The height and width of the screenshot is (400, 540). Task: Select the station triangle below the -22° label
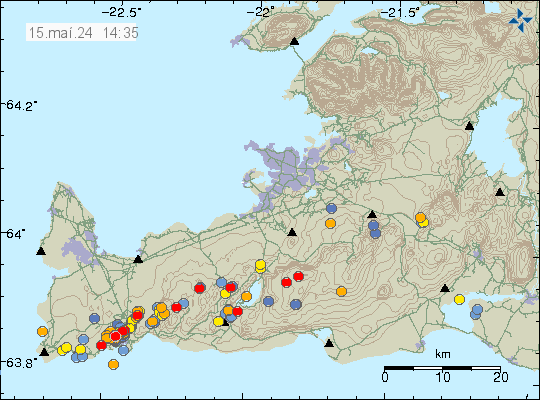pos(294,41)
